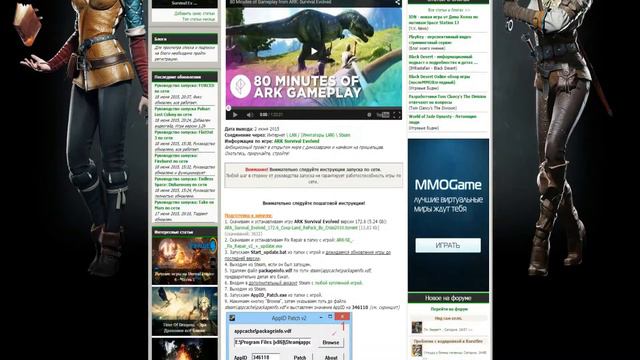
Task: Mute the video with the speaker icon
Action: (x=250, y=115)
